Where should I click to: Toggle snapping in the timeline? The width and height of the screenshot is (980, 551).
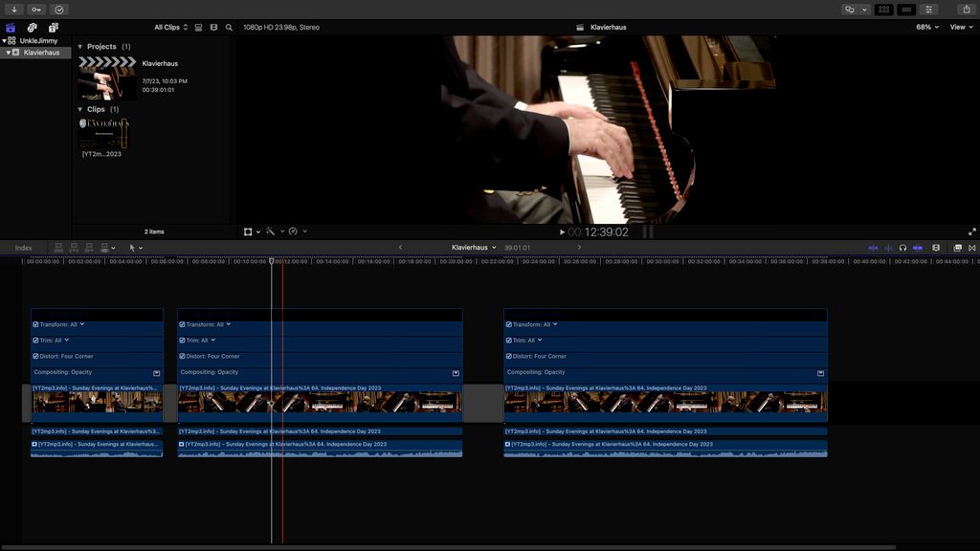click(x=918, y=248)
